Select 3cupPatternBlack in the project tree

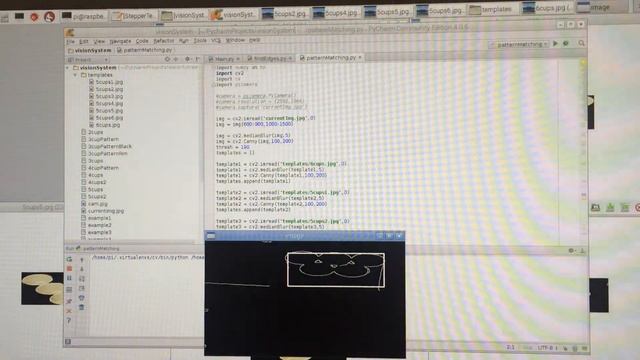[106, 146]
